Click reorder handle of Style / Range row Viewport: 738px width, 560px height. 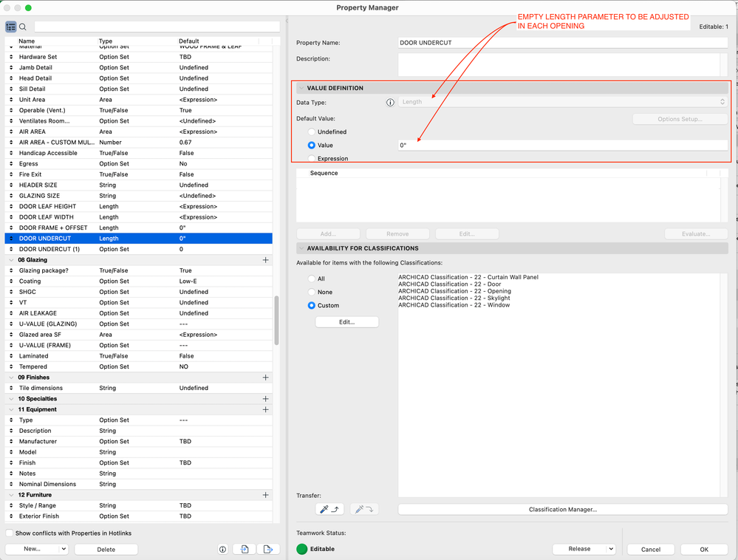click(x=11, y=505)
